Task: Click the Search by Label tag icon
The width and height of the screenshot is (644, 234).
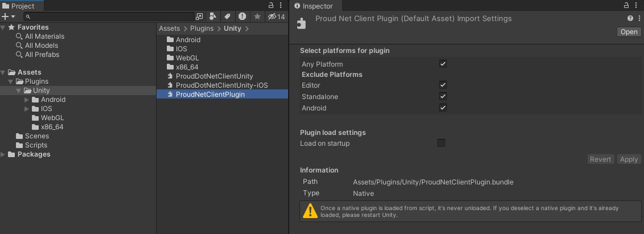Action: (227, 17)
